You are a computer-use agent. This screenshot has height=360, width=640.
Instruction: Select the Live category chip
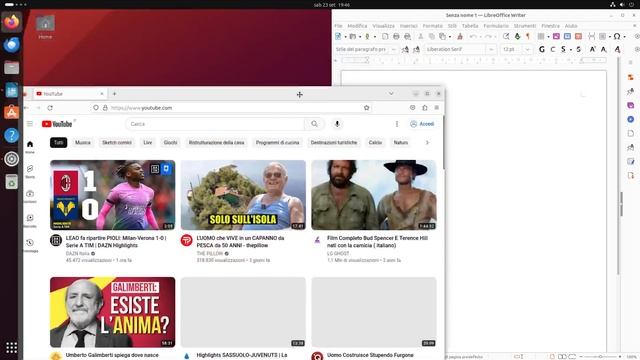(147, 142)
